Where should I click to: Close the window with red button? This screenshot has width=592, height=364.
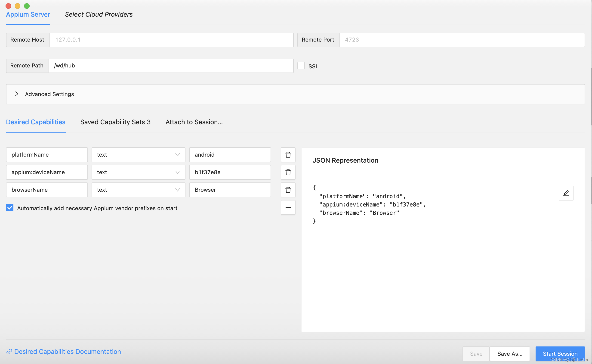8,6
